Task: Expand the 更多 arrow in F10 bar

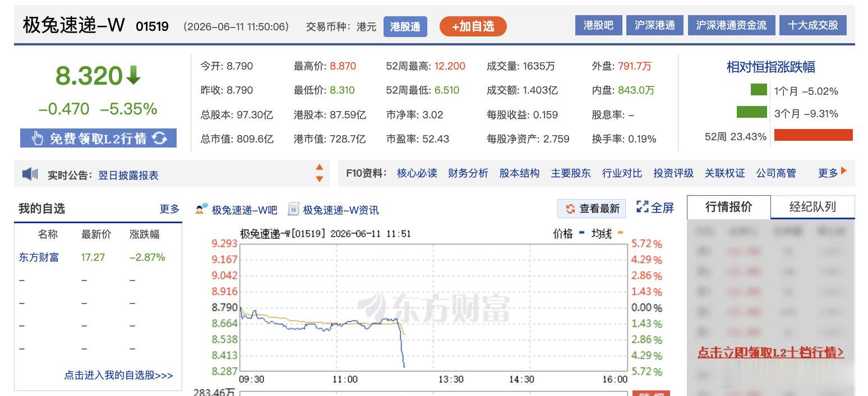Action: coord(844,171)
